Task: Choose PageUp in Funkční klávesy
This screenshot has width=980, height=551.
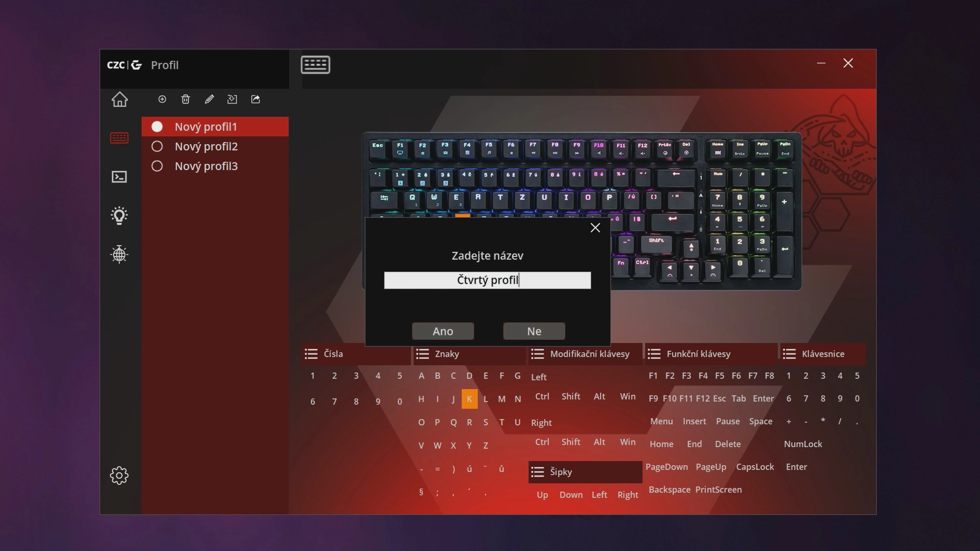Action: point(711,467)
